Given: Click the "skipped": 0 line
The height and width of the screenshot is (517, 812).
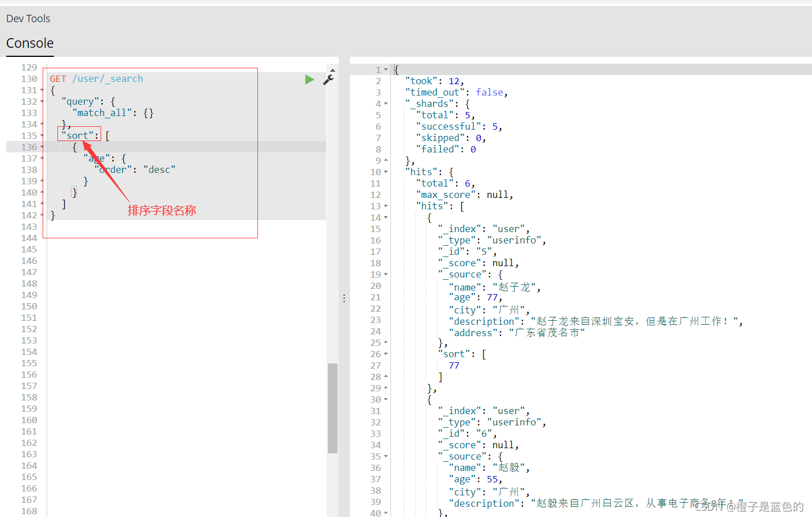Looking at the screenshot, I should point(451,138).
